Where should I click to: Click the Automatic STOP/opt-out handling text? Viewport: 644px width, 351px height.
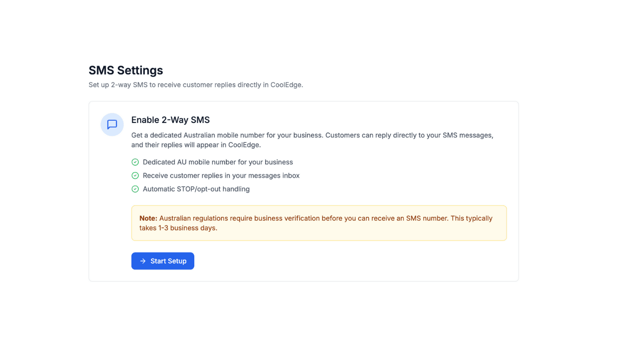196,189
